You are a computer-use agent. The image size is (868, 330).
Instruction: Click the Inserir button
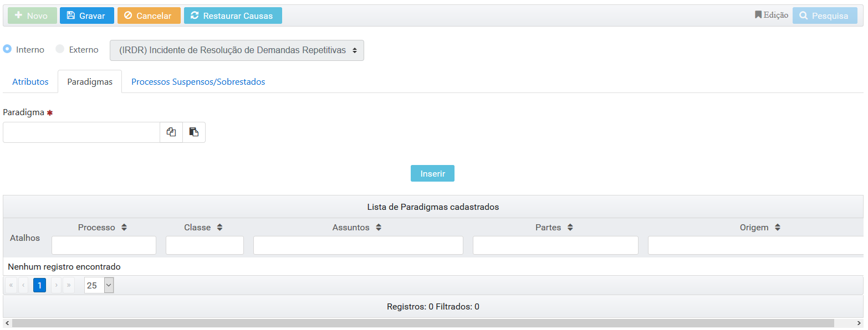pyautogui.click(x=432, y=173)
